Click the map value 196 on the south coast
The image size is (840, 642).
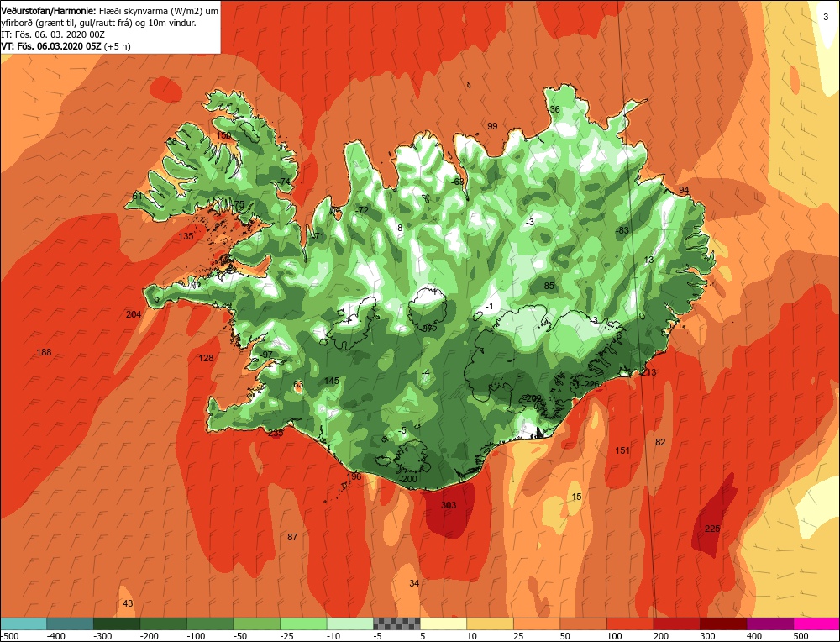coord(354,476)
